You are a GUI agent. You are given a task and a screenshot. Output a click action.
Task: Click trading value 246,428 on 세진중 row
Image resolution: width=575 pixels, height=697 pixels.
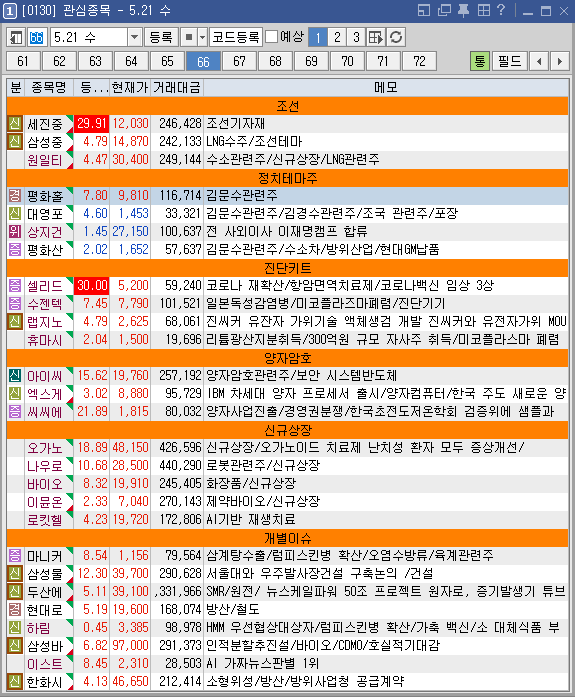tap(180, 124)
